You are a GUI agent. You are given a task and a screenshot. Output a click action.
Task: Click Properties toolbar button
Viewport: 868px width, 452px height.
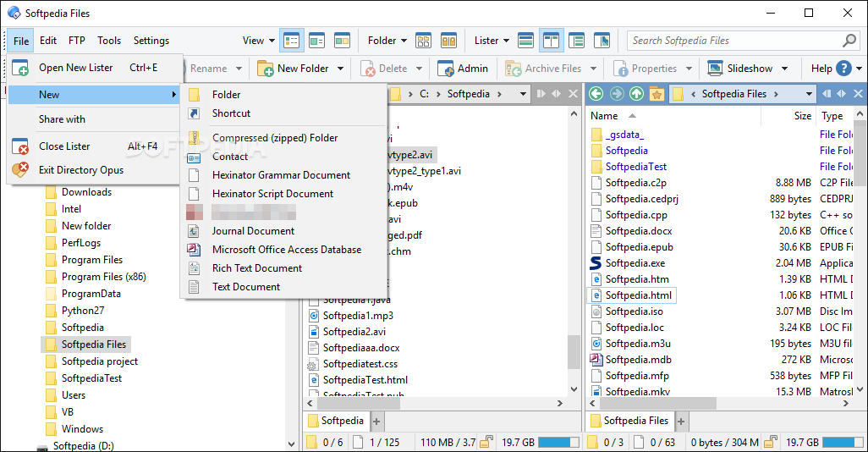646,68
